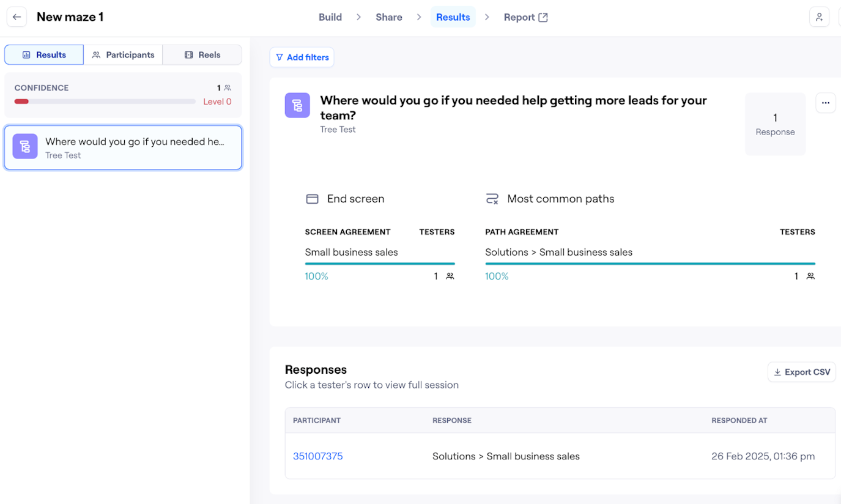Open the account avatar icon top right

click(819, 17)
